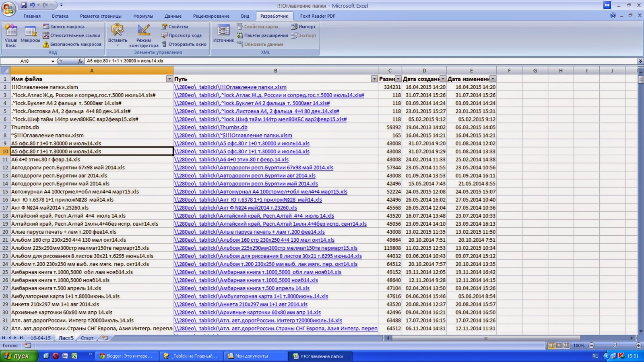
Task: Click Отобразить окно in the ribbon
Action: [x=184, y=44]
